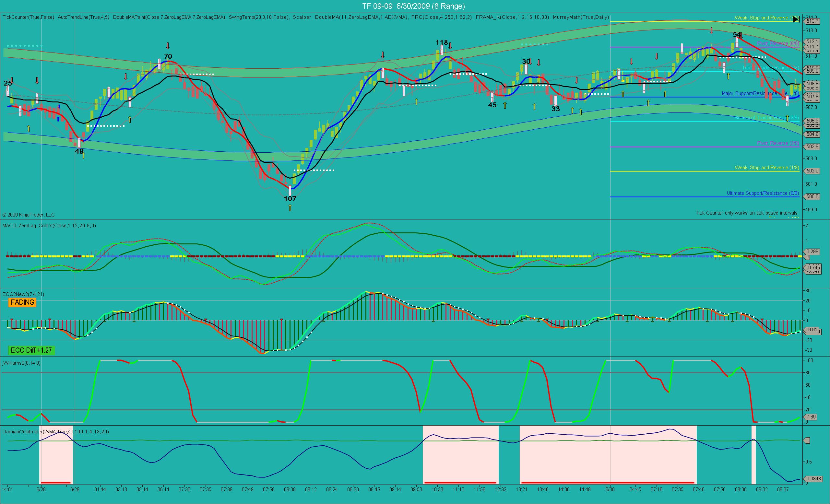Click the 6/29 date on time axis

(75, 489)
